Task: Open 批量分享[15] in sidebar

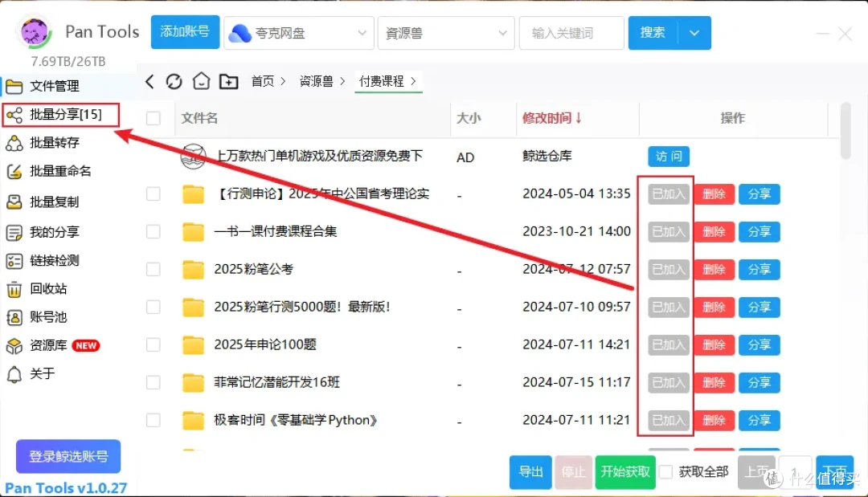Action: coord(60,115)
